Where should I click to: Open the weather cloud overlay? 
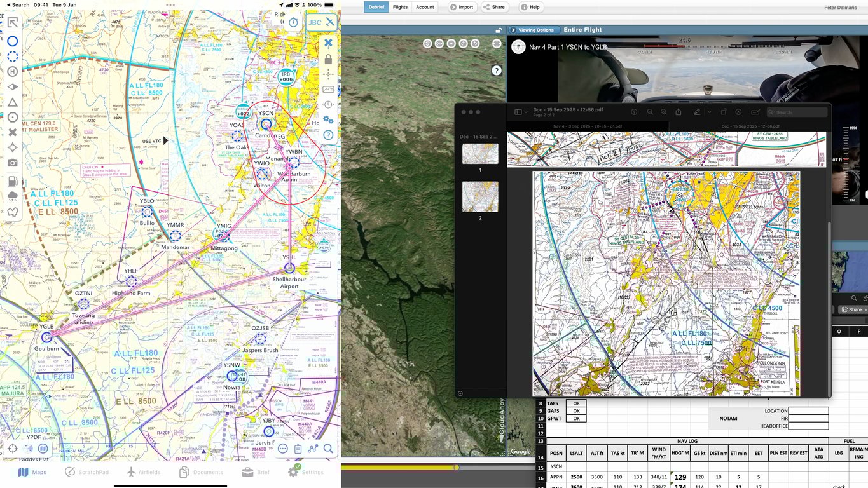[12, 196]
